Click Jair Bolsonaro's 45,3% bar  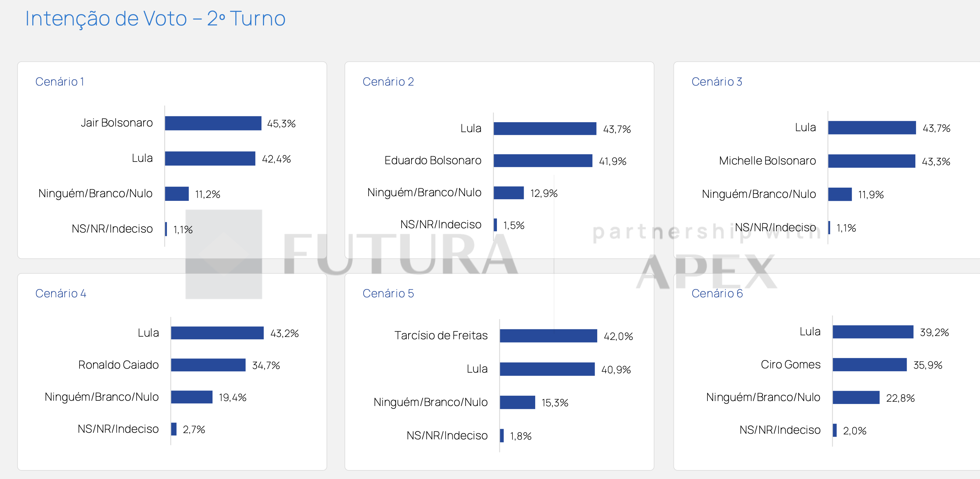(x=213, y=123)
